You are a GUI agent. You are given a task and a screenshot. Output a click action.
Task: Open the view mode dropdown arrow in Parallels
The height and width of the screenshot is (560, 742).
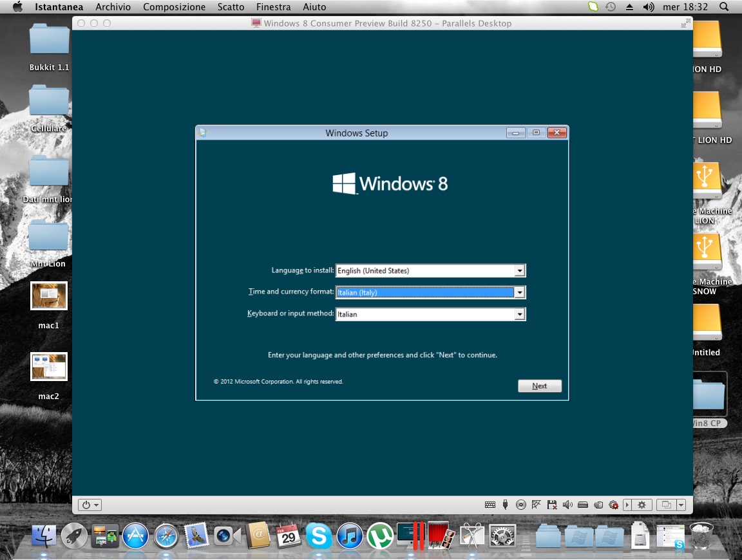click(x=681, y=505)
